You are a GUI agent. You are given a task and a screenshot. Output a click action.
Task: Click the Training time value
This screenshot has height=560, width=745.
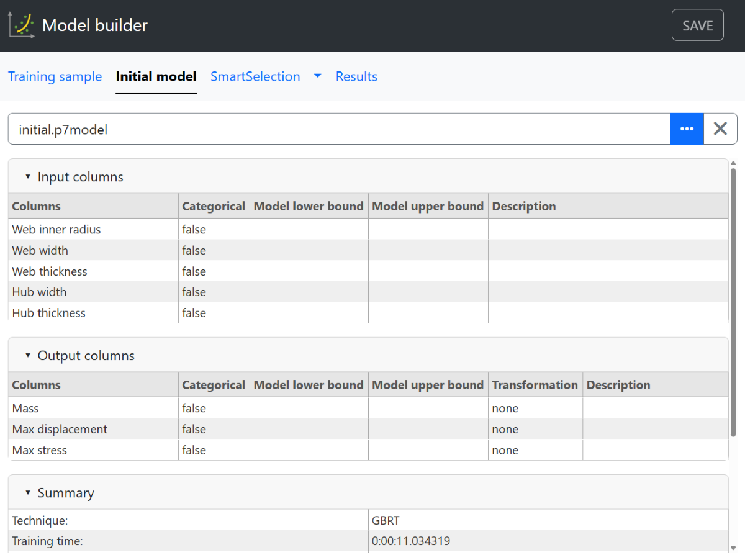click(411, 541)
